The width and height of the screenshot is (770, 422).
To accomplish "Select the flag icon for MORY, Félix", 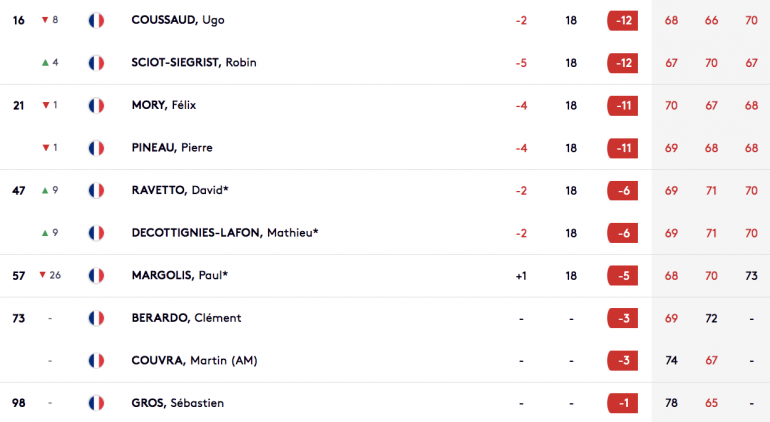I will (96, 106).
